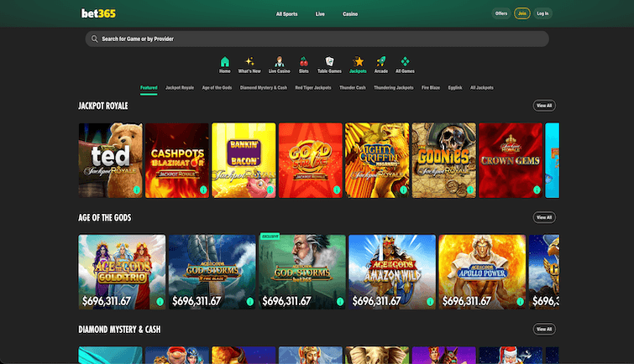Show info for Bankin' Bacon game
This screenshot has height=364, width=634.
270,190
